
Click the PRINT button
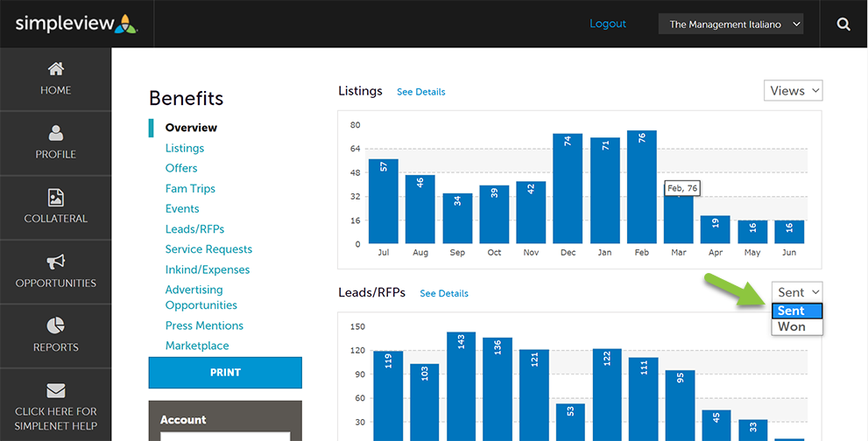pos(225,373)
